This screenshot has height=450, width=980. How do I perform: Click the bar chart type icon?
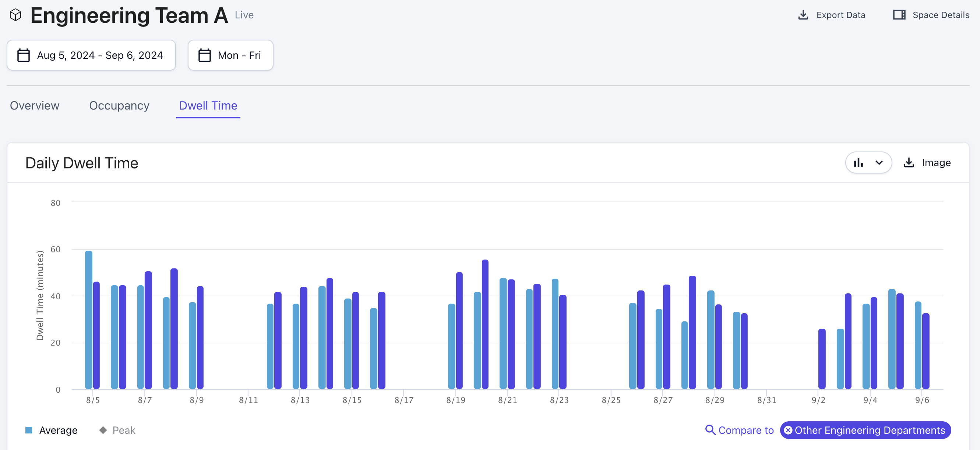[x=859, y=163]
